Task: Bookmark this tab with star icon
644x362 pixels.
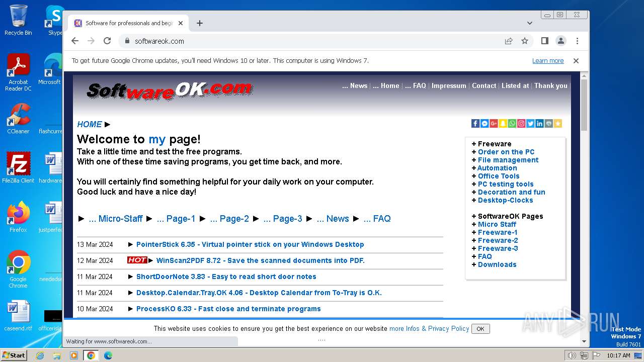Action: [x=525, y=41]
